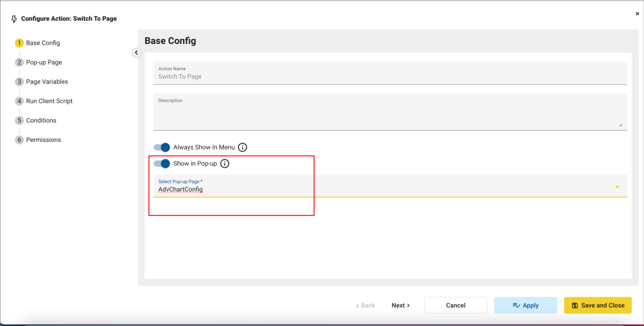Toggle Always Show In Menu switch
644x326 pixels.
click(x=162, y=148)
